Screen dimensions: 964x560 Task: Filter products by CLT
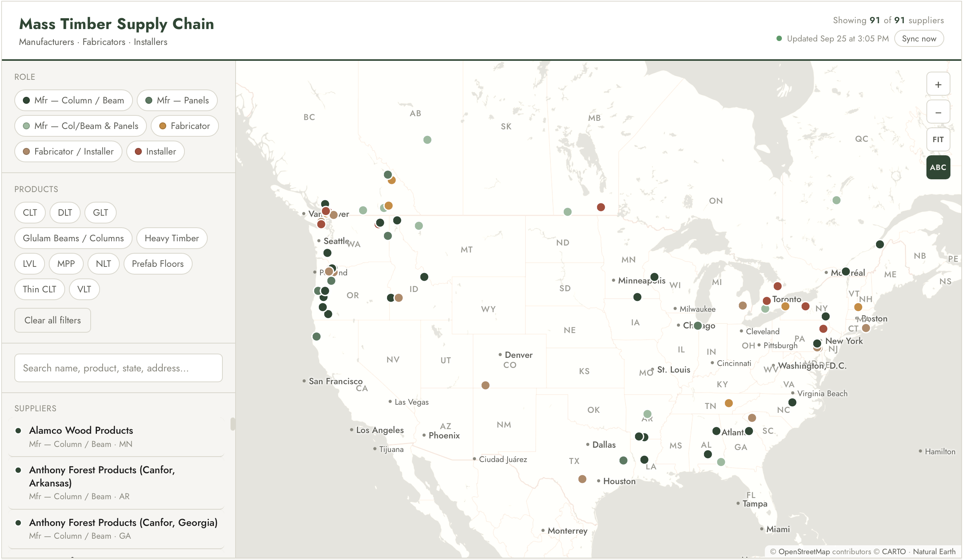coord(30,213)
